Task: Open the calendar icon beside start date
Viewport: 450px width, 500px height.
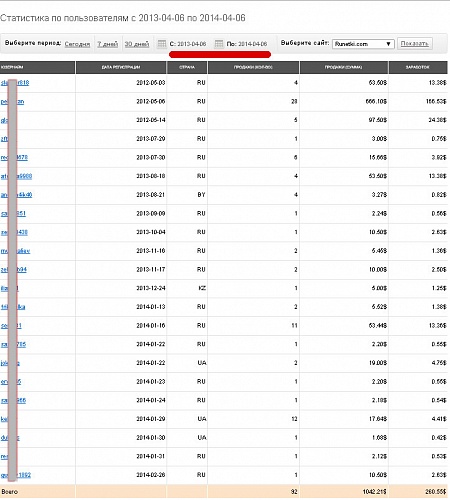Action: pos(162,44)
